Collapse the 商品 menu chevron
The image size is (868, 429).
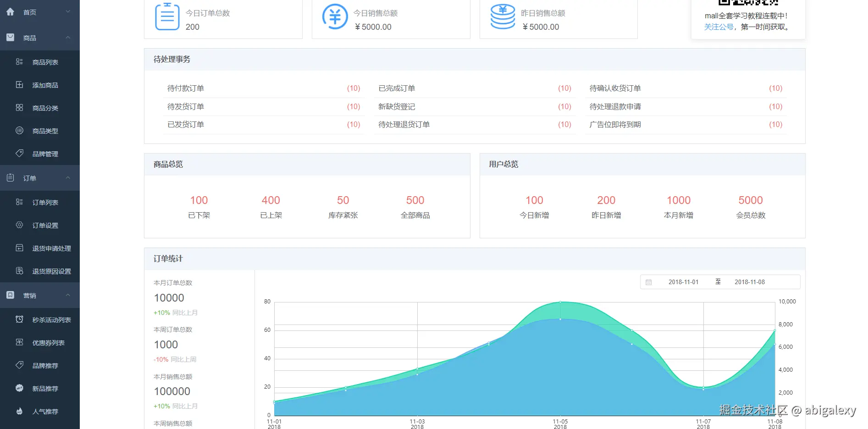pyautogui.click(x=68, y=38)
